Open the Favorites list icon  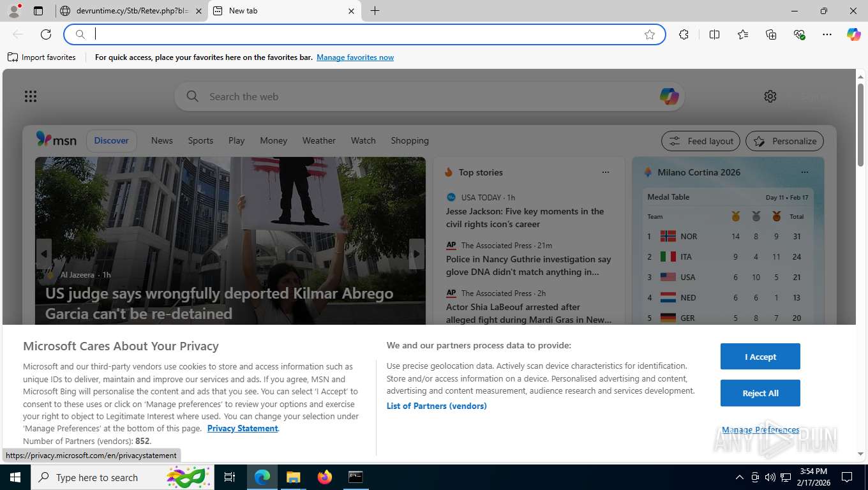[x=743, y=34]
